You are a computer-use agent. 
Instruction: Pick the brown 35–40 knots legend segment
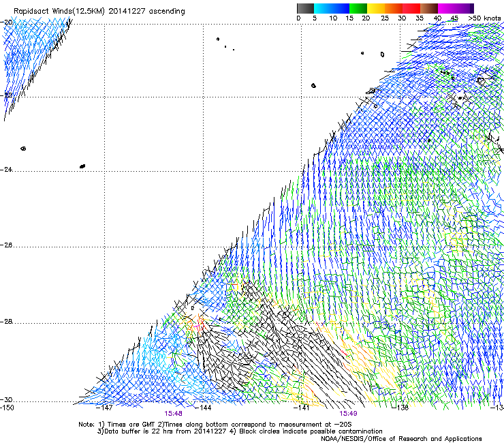[x=429, y=8]
